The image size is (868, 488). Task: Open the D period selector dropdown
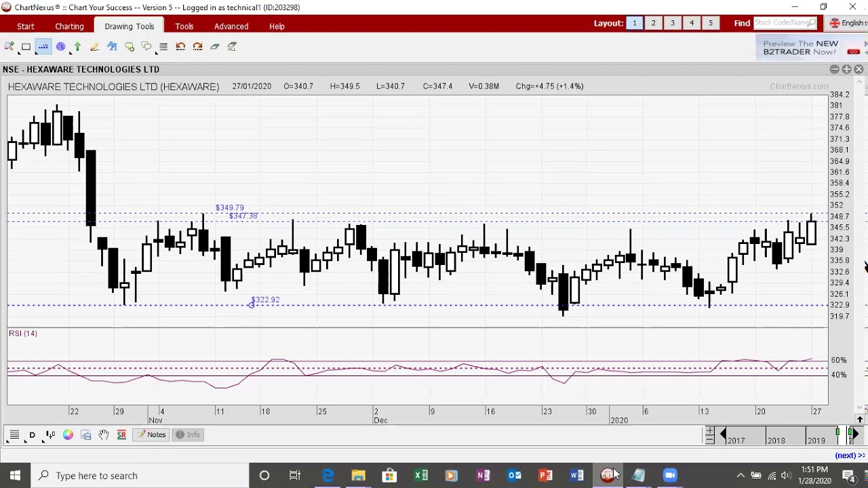pyautogui.click(x=32, y=435)
